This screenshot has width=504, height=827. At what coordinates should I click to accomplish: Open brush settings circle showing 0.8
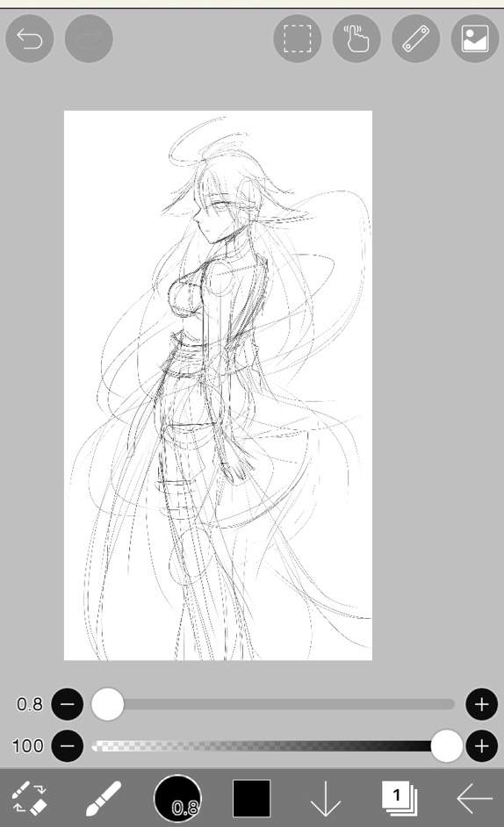click(177, 798)
